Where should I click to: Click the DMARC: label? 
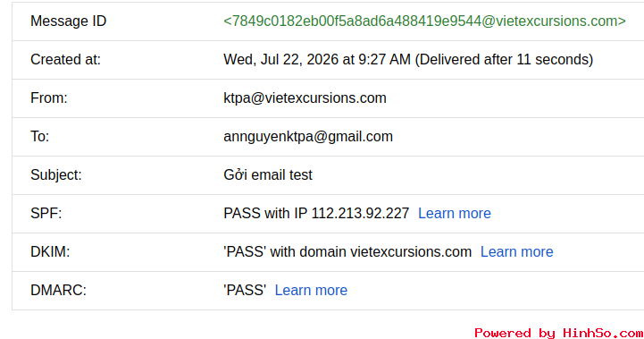click(58, 290)
